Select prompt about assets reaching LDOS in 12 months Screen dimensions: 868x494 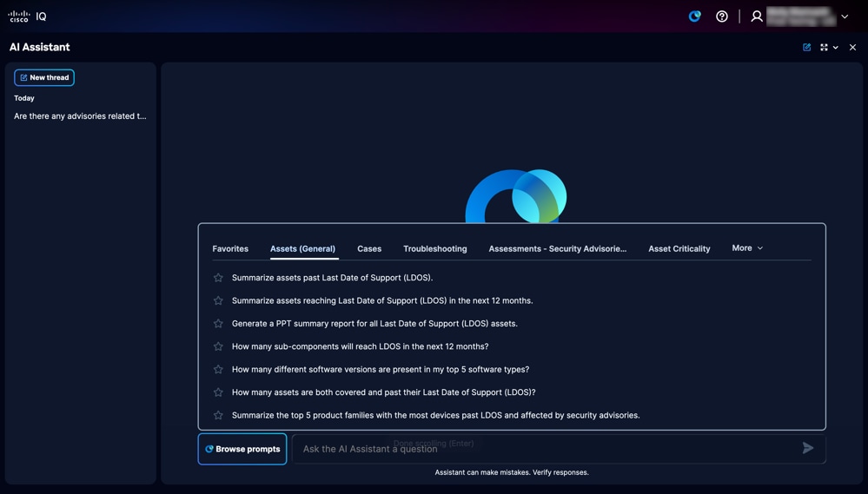[382, 300]
